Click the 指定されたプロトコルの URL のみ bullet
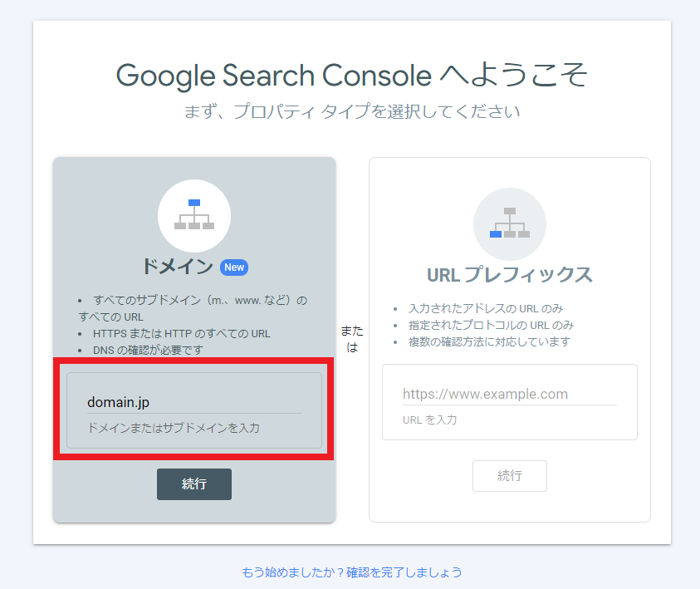This screenshot has height=589, width=700. point(491,325)
